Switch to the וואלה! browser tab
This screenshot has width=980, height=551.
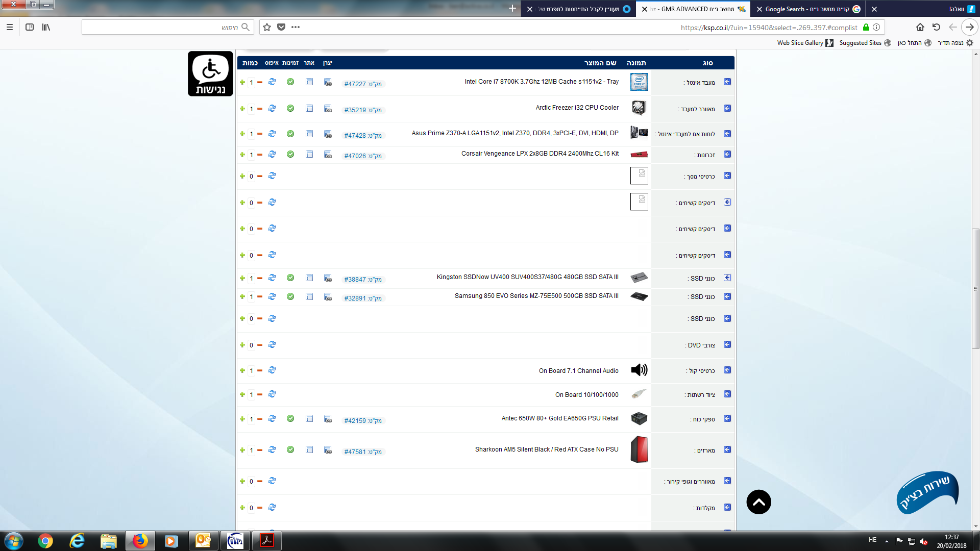[x=923, y=9]
